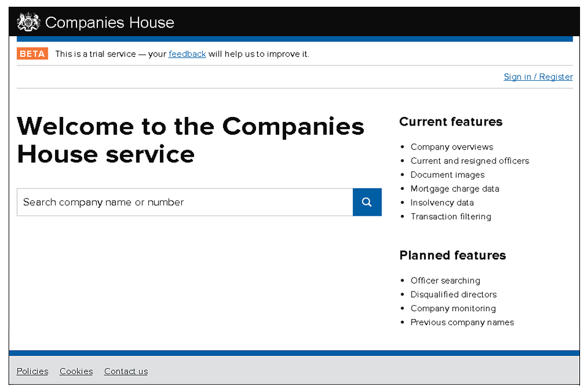Click the magnifying glass search icon
This screenshot has width=588, height=392.
pos(367,202)
